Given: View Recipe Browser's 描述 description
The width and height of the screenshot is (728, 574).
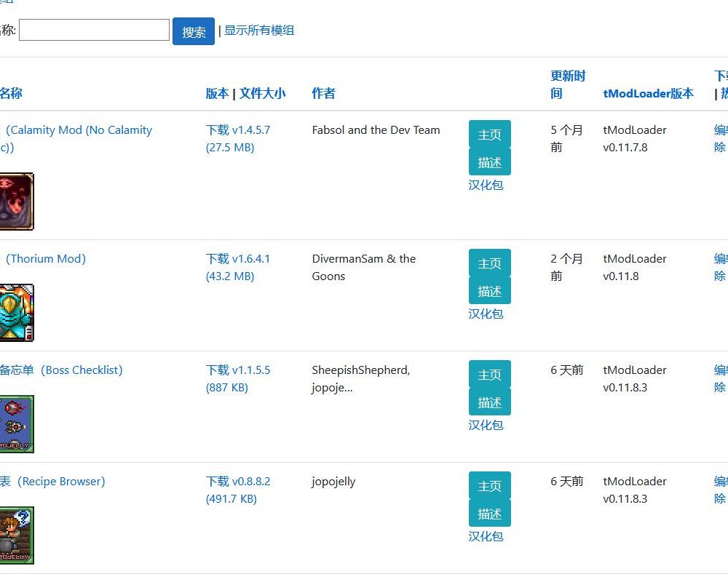Looking at the screenshot, I should coord(489,513).
